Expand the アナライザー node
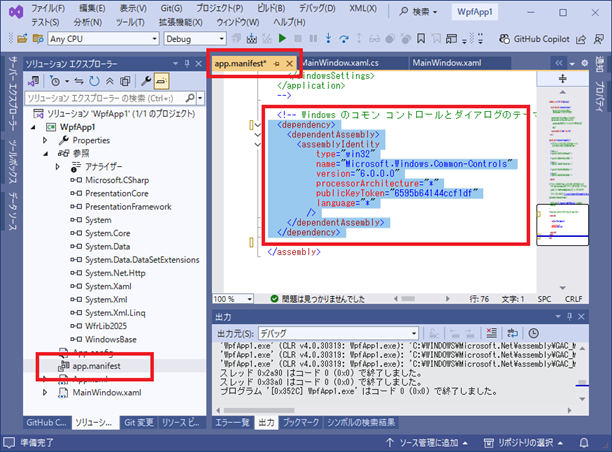612x452 pixels. coord(58,167)
